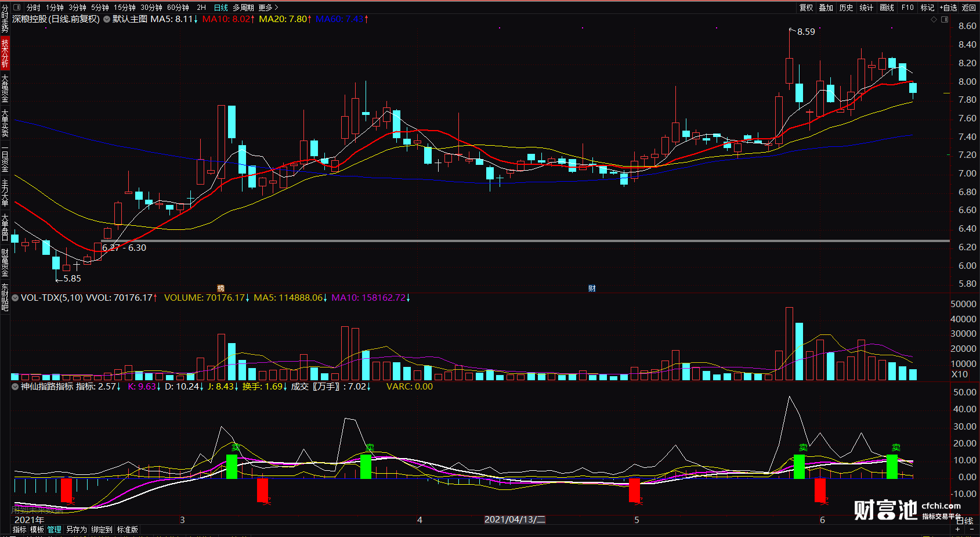Viewport: 980px width, 537px height.
Task: Open the 大单买卖 sidebar tab
Action: 5,122
